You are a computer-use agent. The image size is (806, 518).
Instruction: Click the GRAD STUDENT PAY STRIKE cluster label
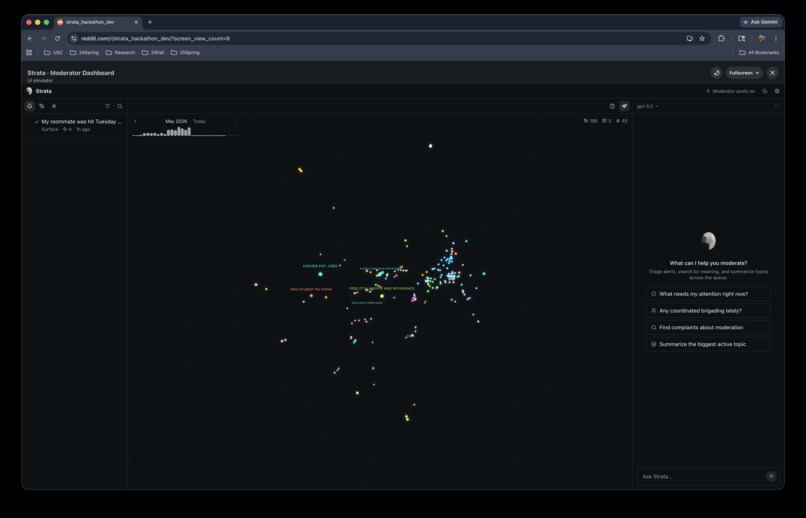click(x=311, y=289)
